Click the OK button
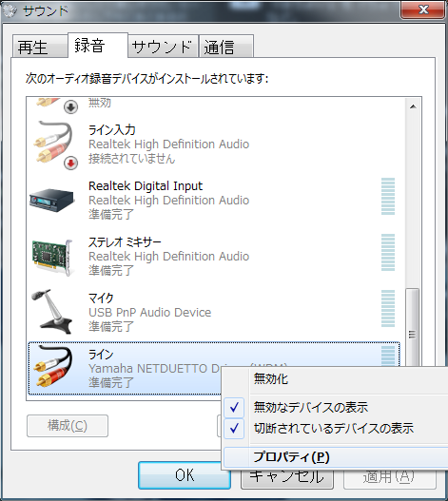The height and width of the screenshot is (501, 448). click(x=185, y=475)
